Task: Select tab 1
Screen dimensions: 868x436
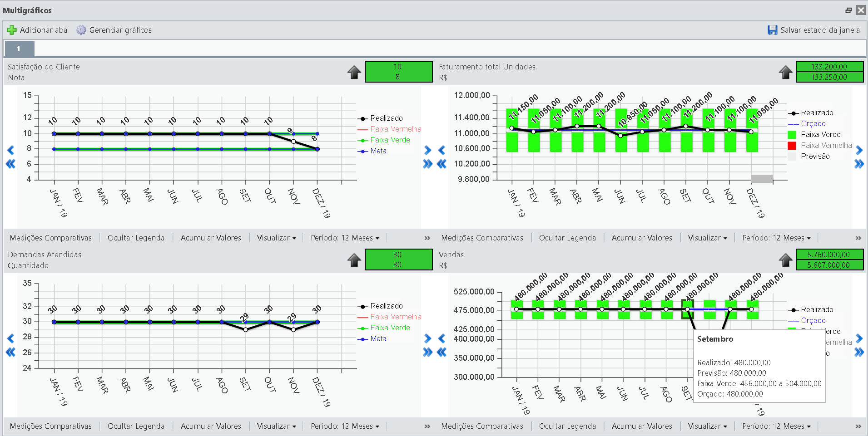Action: pyautogui.click(x=19, y=49)
